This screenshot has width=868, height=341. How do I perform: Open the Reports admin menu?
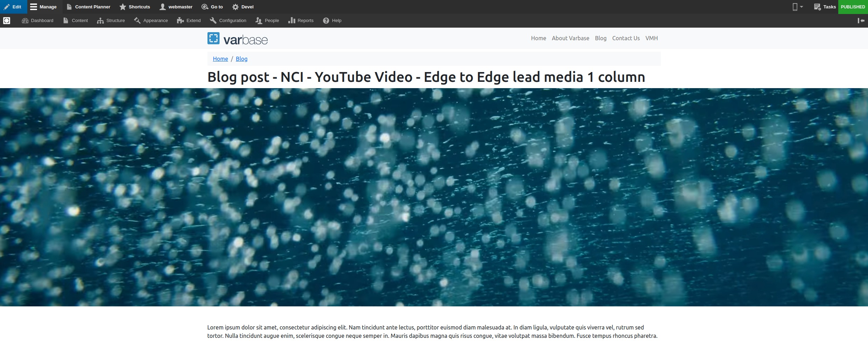point(301,21)
